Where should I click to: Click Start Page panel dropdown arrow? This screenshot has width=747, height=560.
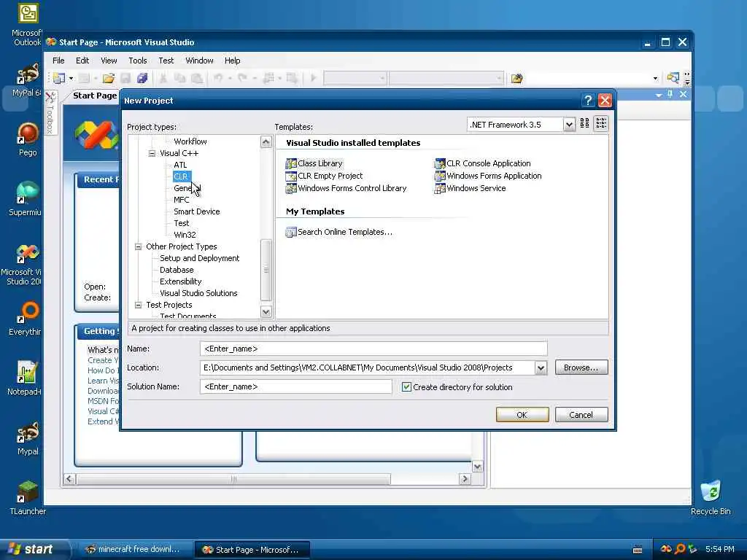pos(659,95)
